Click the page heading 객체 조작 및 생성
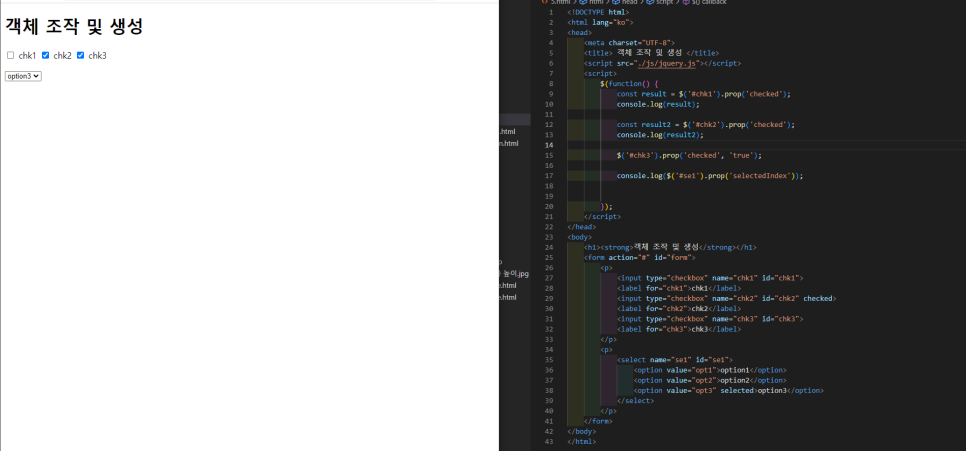The image size is (966, 451). [75, 26]
